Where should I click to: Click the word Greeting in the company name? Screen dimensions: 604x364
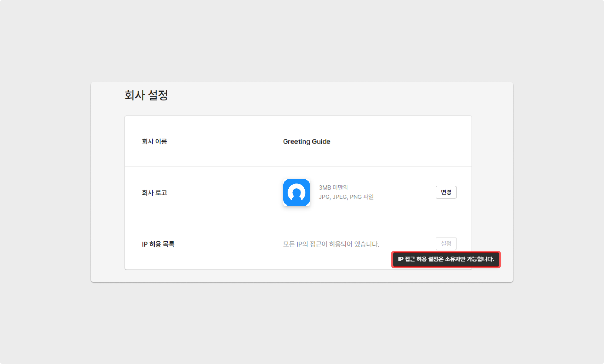[296, 141]
